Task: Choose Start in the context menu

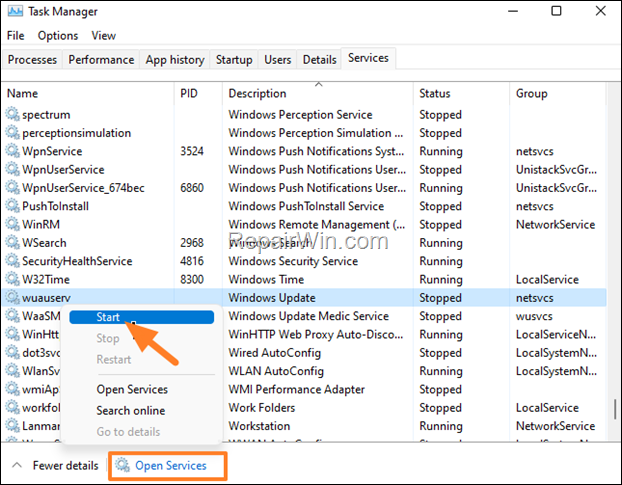Action: pyautogui.click(x=142, y=317)
